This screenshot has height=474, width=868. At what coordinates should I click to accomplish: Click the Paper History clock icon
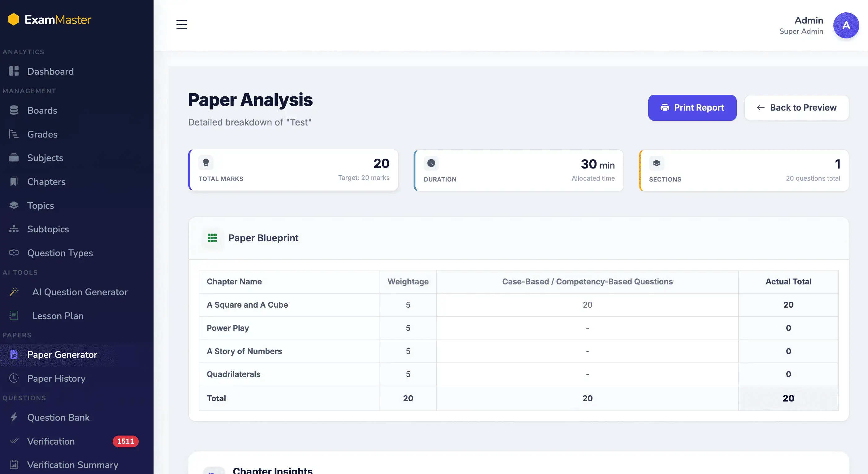tap(14, 378)
